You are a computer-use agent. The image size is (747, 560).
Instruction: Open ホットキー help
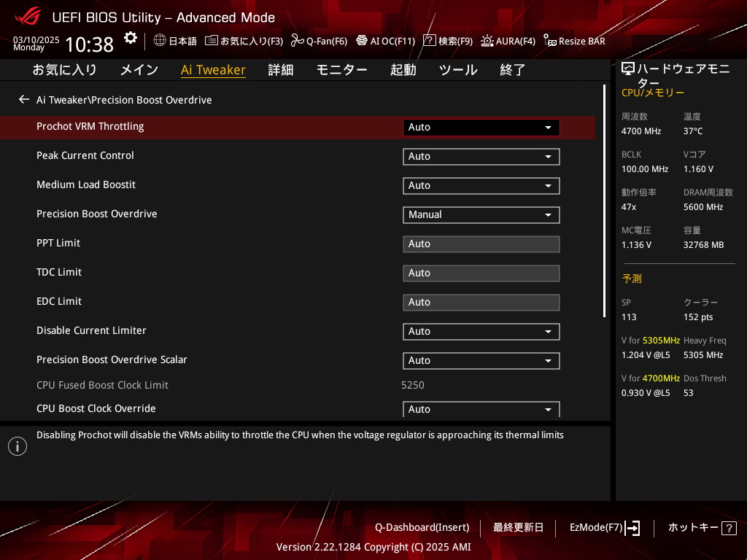coord(693,528)
